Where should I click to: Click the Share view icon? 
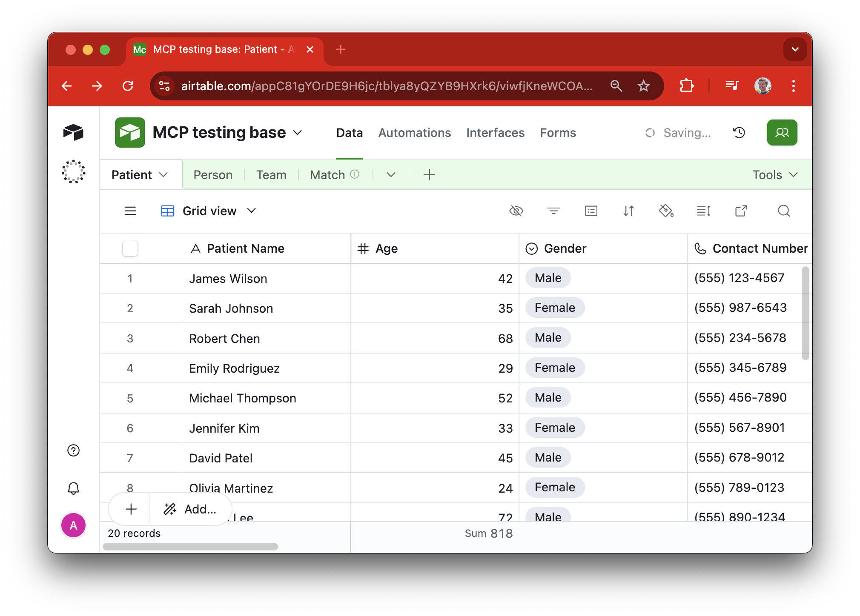741,211
